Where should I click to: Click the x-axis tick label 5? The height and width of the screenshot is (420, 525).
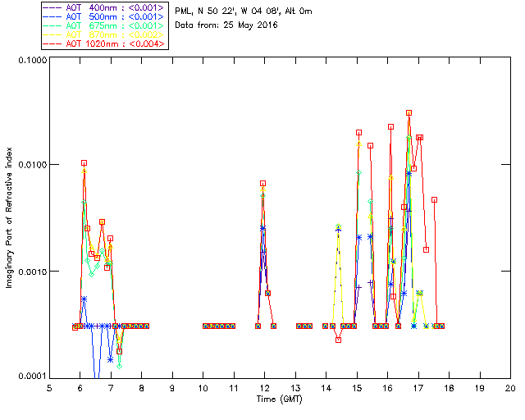tap(49, 388)
